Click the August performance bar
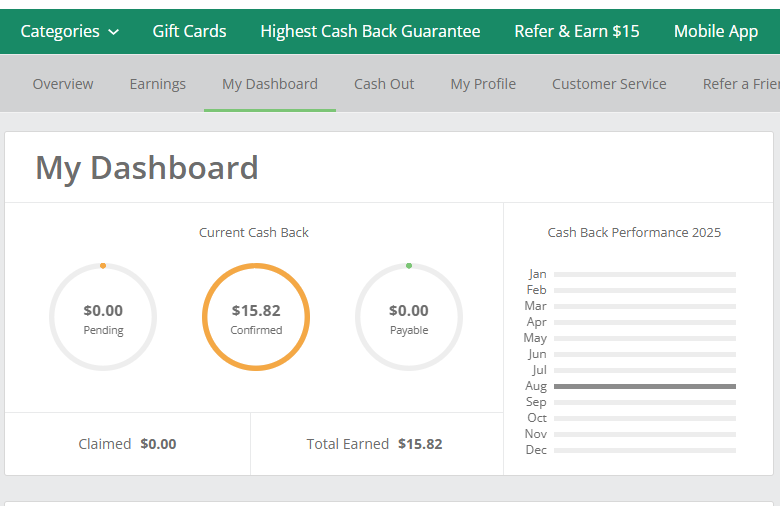780x506 pixels. coord(644,386)
